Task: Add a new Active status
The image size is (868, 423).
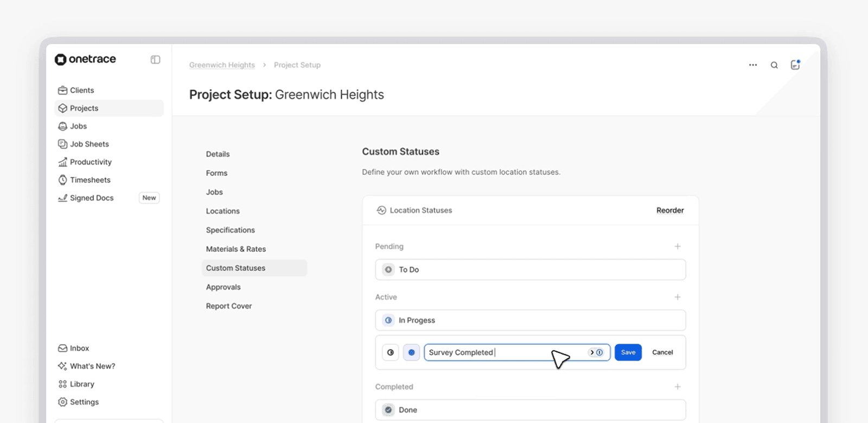Action: coord(678,297)
